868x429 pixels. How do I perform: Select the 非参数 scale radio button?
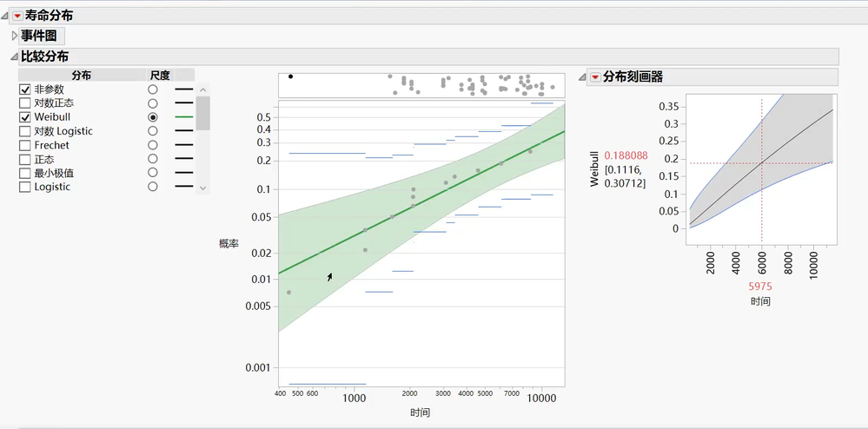tap(152, 89)
